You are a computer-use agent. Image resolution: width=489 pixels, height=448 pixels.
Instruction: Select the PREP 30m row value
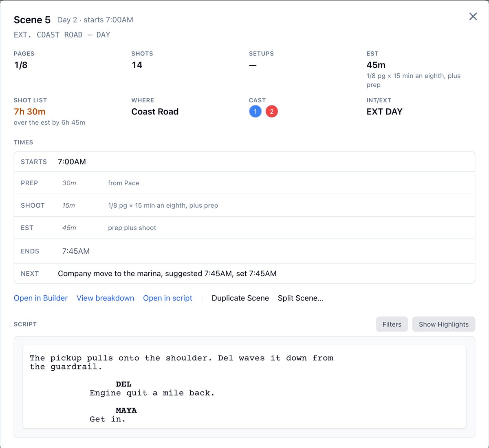pos(69,183)
